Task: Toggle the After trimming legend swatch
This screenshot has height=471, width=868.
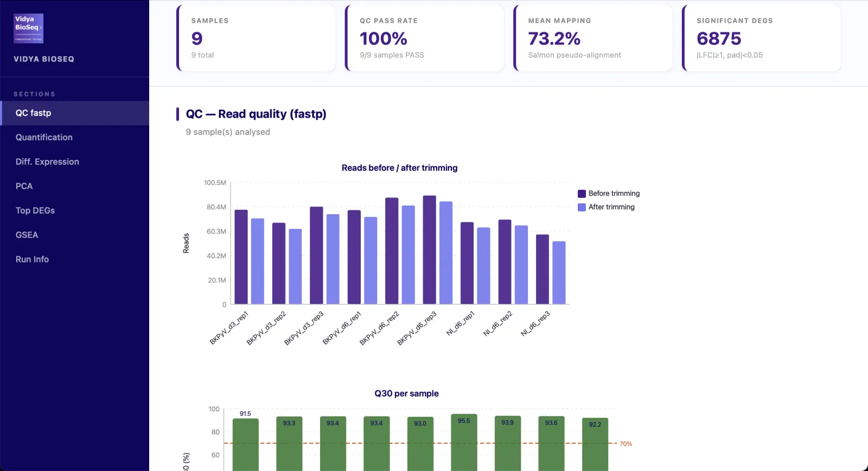Action: [x=582, y=207]
